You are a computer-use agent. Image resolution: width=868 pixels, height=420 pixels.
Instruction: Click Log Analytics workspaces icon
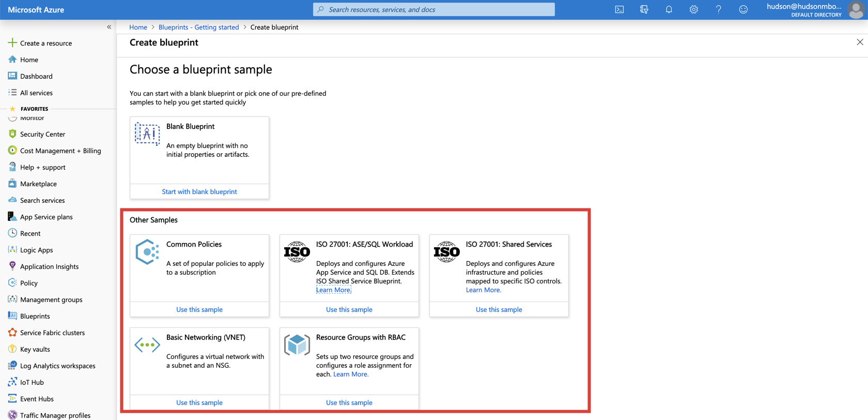tap(12, 366)
